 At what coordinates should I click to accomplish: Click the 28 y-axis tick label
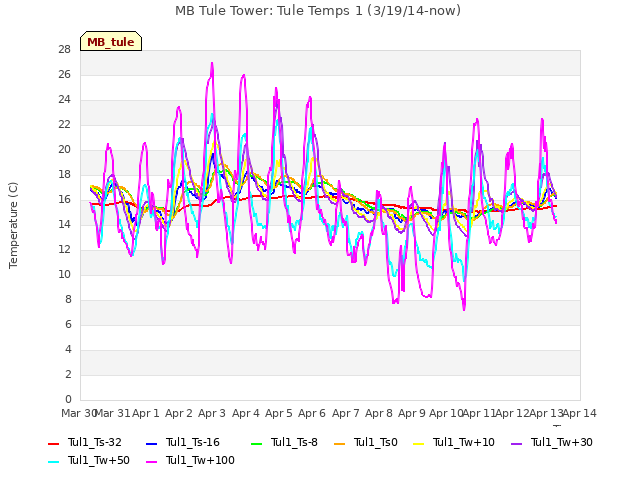(x=65, y=50)
